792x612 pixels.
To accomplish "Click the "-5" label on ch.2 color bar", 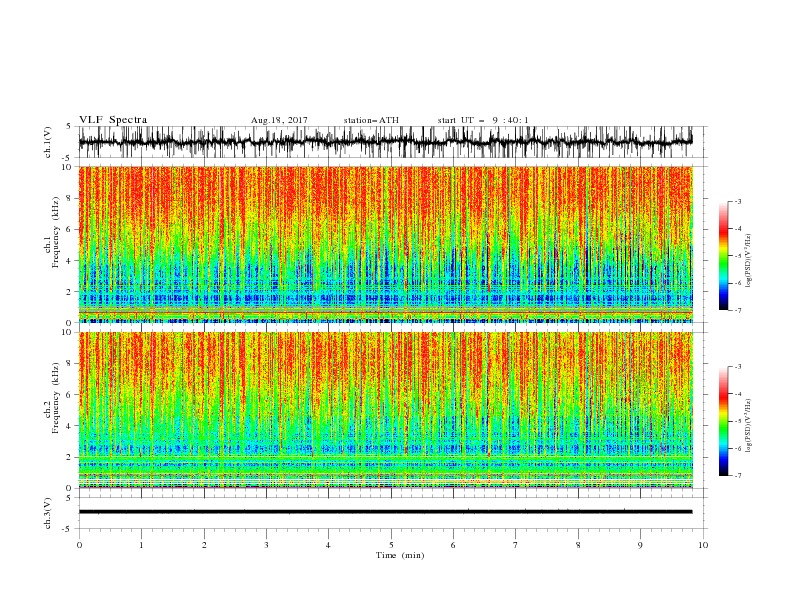I will 738,421.
